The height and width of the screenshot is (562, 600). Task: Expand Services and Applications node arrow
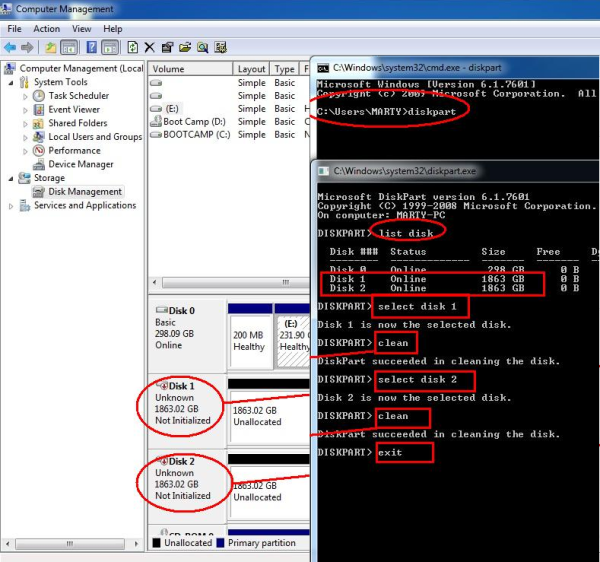coord(11,206)
